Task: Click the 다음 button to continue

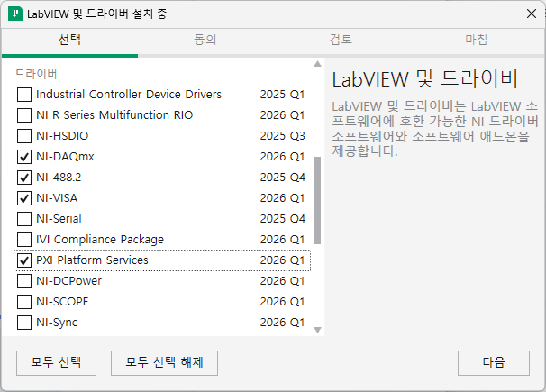Action: (494, 363)
